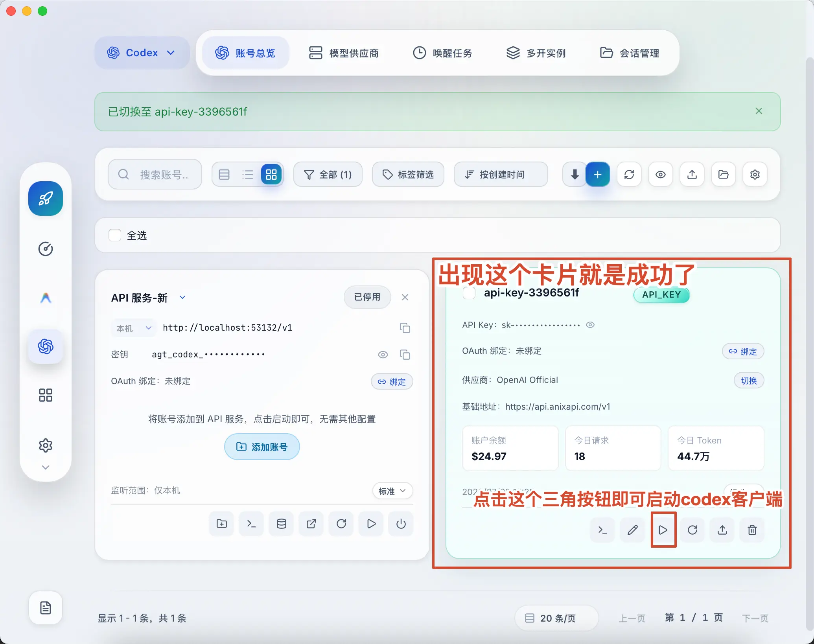
Task: Click the power button in API service card
Action: [401, 524]
